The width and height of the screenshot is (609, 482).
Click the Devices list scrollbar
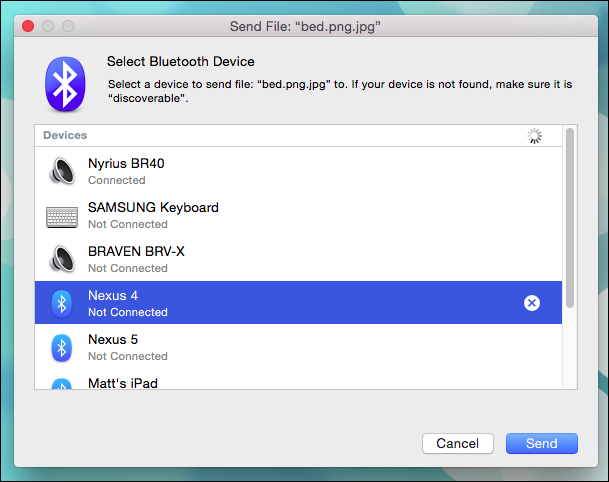point(570,218)
